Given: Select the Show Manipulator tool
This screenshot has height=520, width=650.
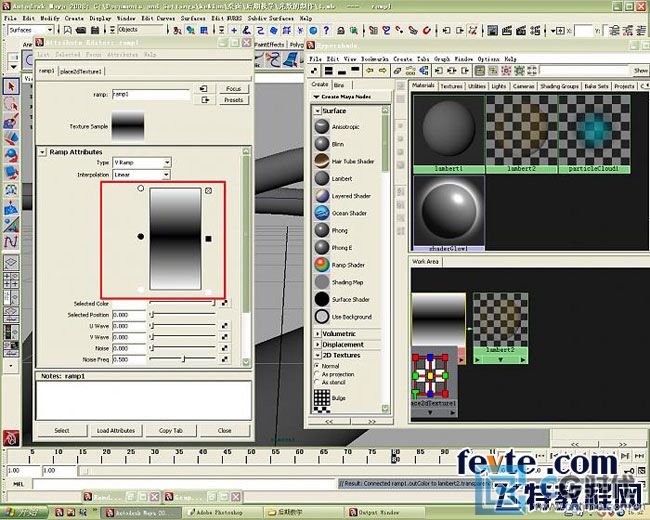Looking at the screenshot, I should 11,224.
